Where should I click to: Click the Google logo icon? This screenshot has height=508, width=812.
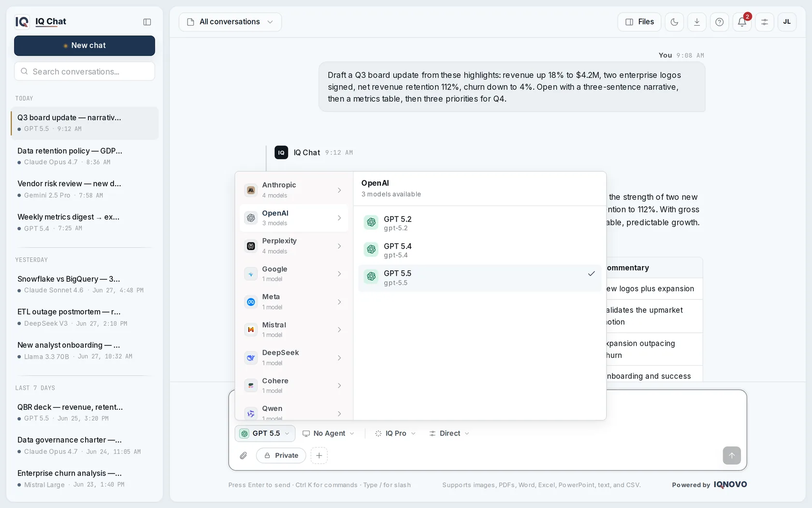pyautogui.click(x=251, y=274)
